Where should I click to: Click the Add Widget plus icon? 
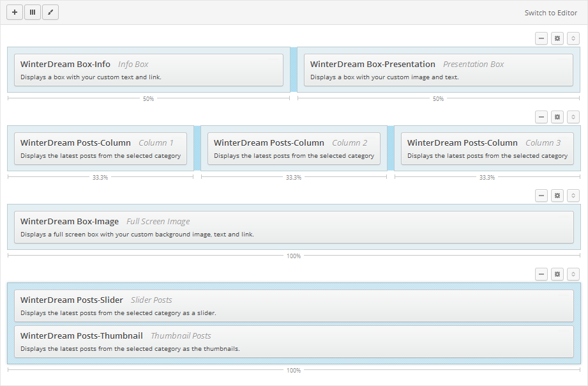(14, 12)
